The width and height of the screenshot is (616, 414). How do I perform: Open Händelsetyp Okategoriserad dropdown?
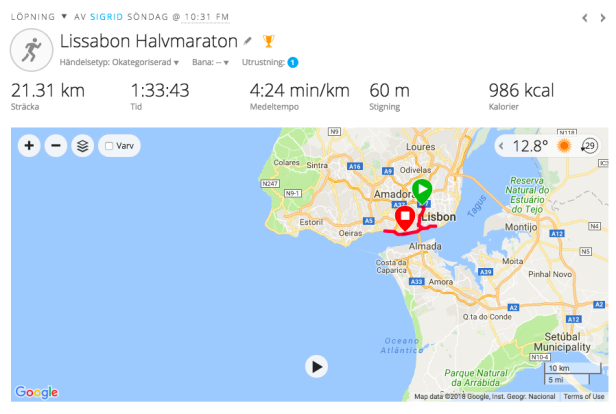[119, 62]
